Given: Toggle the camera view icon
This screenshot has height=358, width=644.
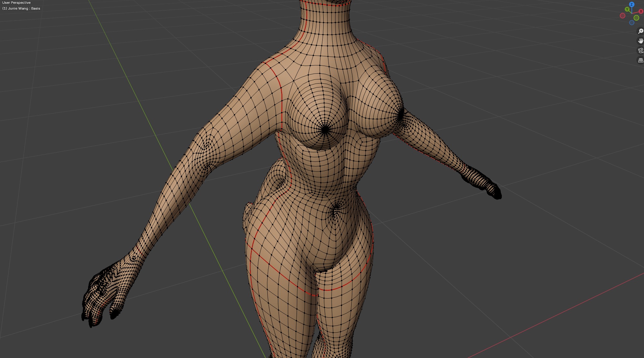Looking at the screenshot, I should (x=641, y=50).
